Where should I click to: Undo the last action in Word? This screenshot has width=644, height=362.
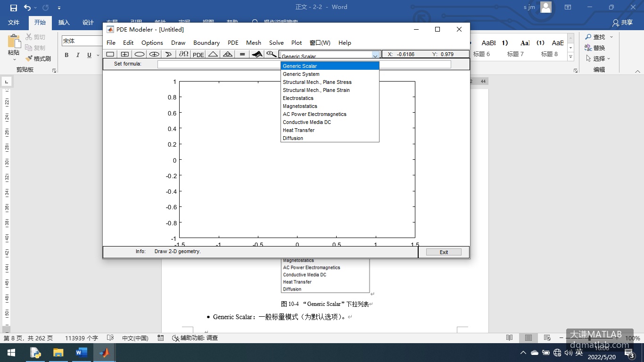pyautogui.click(x=27, y=8)
